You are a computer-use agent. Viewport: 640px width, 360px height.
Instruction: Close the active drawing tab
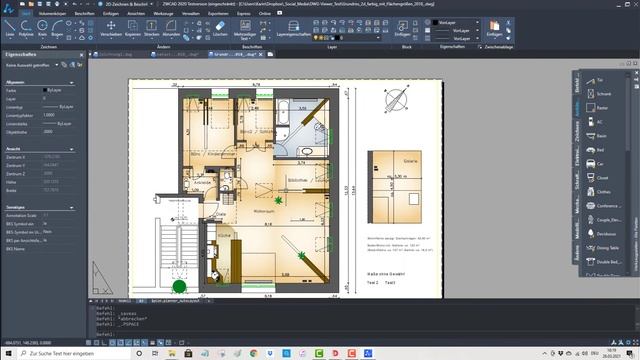pos(261,54)
